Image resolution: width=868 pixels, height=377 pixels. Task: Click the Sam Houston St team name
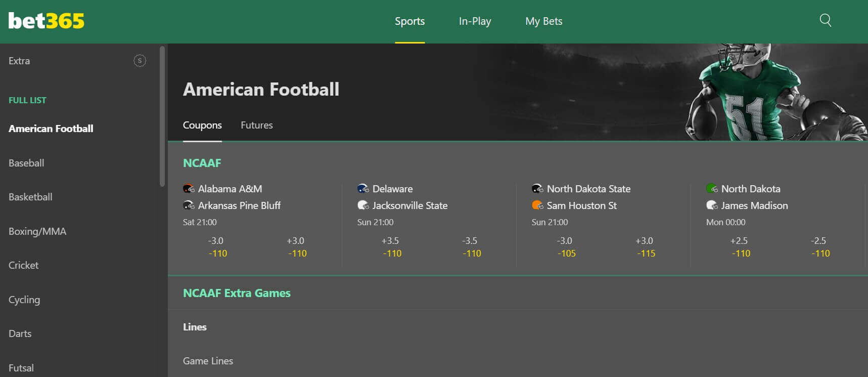point(582,205)
